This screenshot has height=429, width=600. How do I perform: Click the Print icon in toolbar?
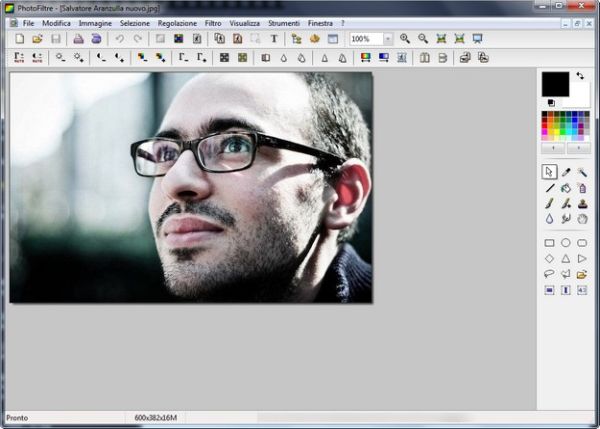tap(78, 39)
